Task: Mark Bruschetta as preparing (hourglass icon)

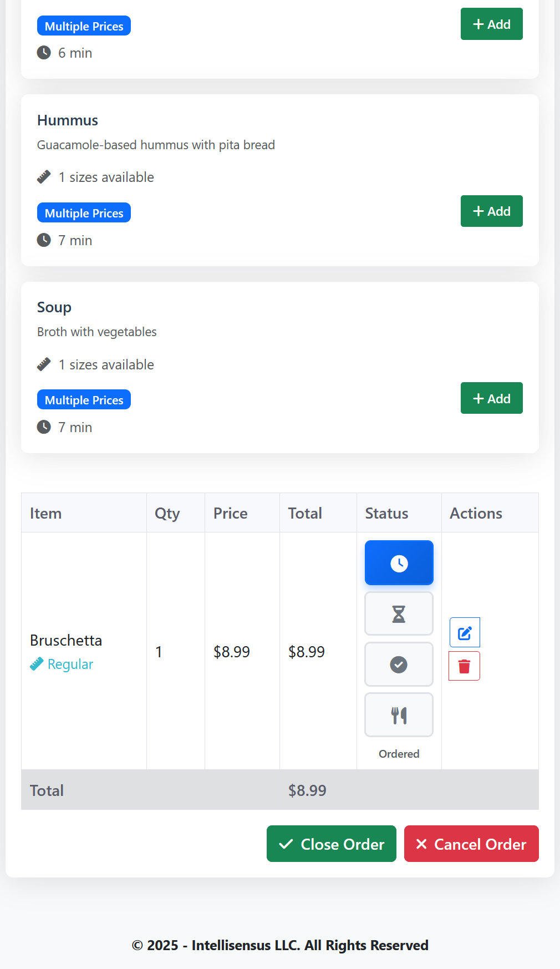Action: pos(399,613)
